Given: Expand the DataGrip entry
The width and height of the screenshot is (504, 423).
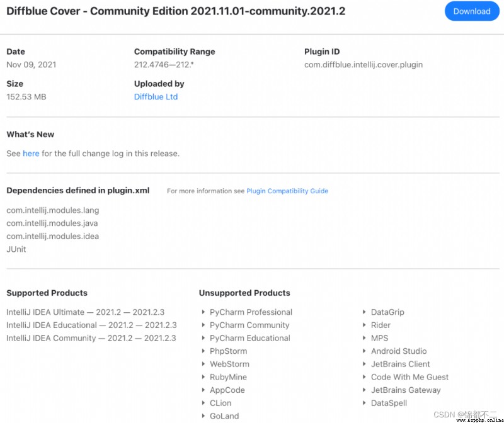Looking at the screenshot, I should click(383, 312).
